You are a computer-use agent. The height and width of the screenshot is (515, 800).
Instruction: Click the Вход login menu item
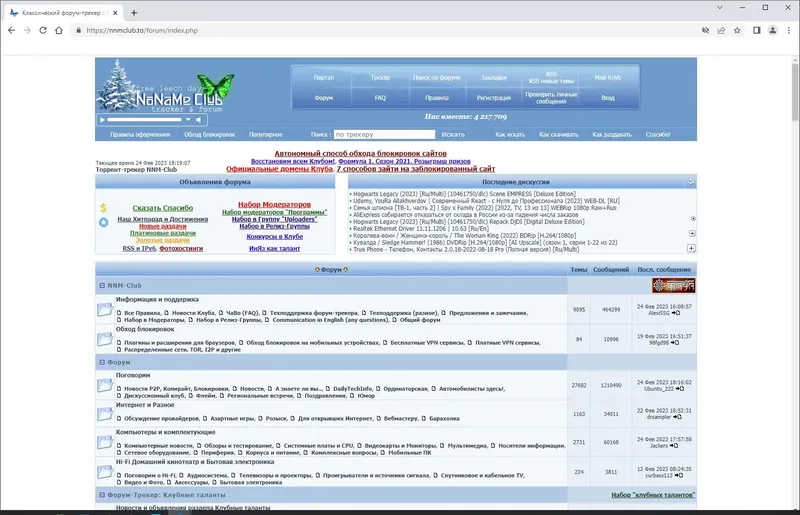608,97
